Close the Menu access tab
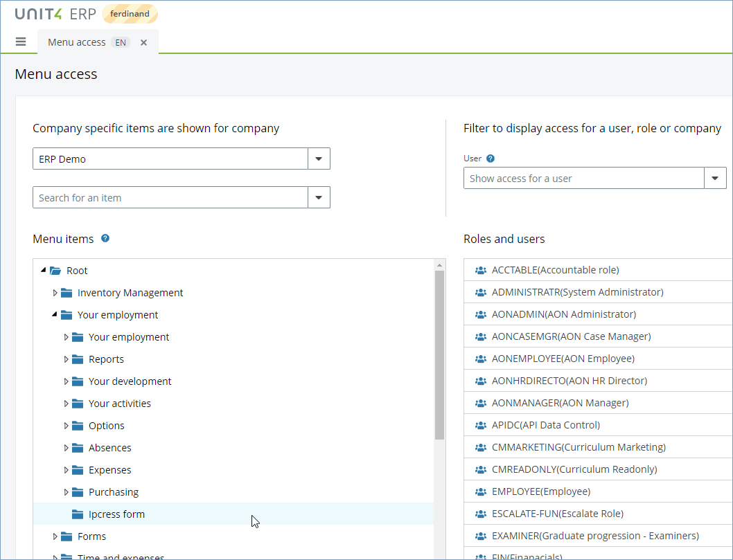 tap(144, 42)
